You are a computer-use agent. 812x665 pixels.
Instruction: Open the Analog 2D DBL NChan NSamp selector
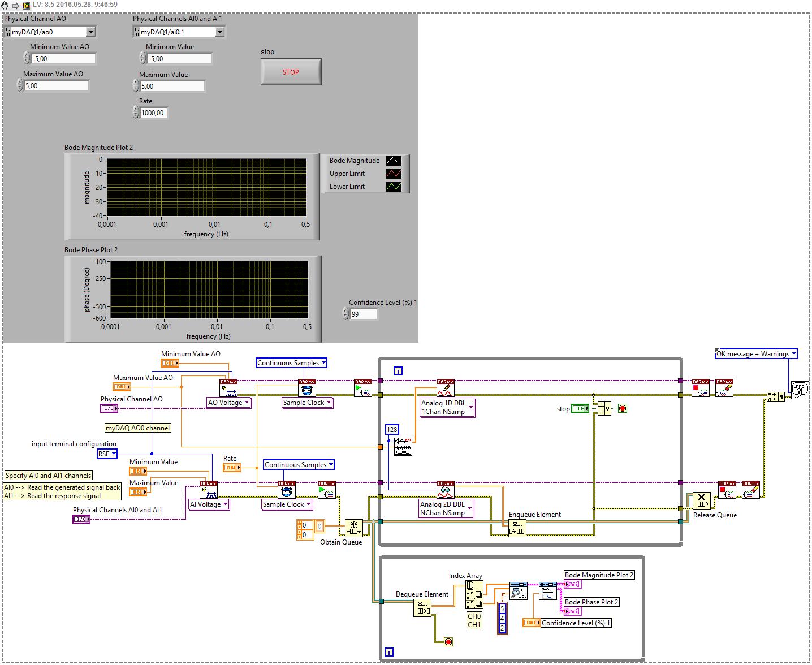(x=446, y=508)
